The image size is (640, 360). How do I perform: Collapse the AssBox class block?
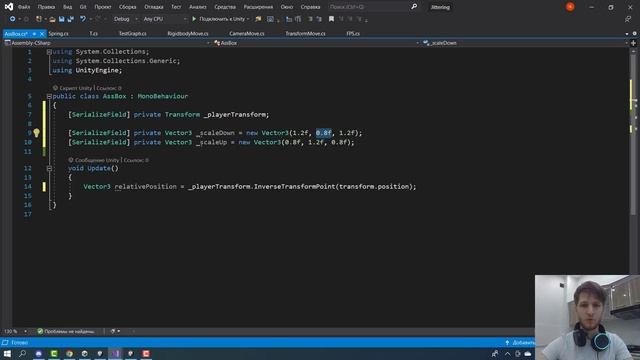[x=49, y=96]
